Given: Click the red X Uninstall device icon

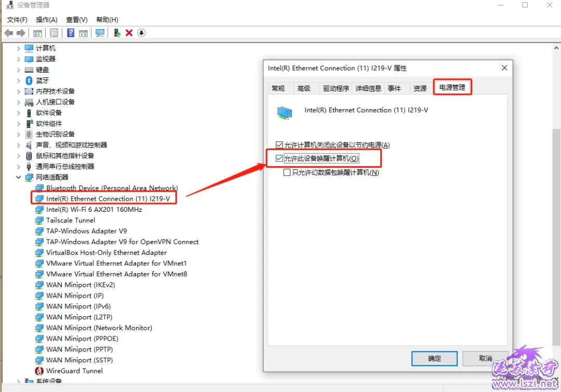Looking at the screenshot, I should pyautogui.click(x=129, y=33).
